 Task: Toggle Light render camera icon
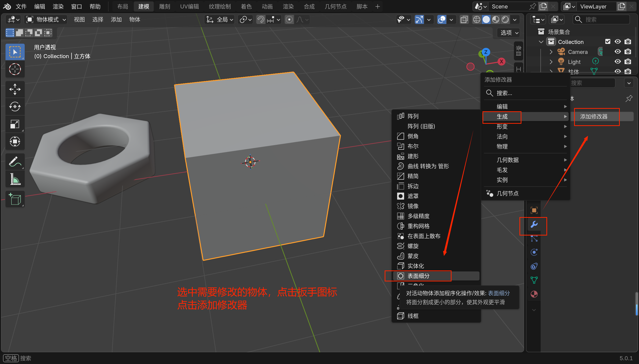pos(628,62)
